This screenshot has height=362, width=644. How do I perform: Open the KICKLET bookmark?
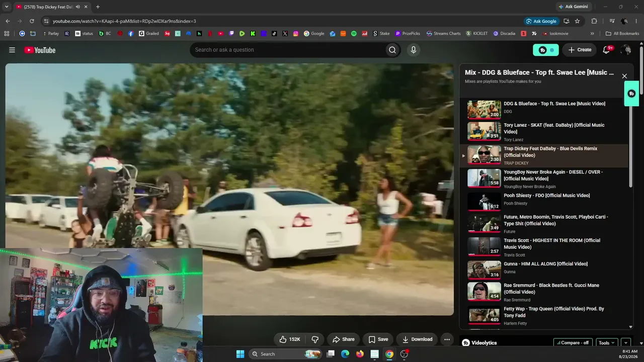click(x=476, y=34)
